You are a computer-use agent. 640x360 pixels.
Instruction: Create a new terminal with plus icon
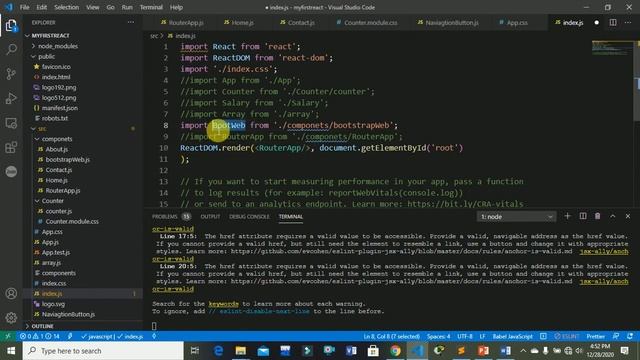pos(567,216)
